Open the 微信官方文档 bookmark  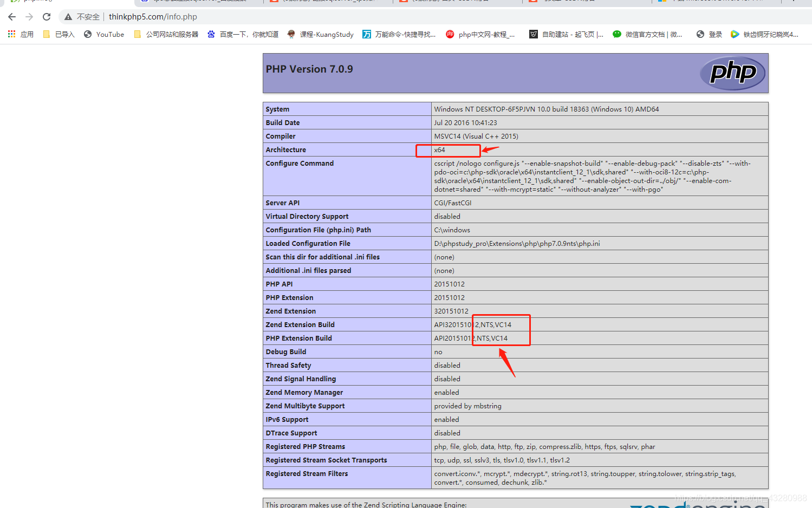tap(647, 34)
